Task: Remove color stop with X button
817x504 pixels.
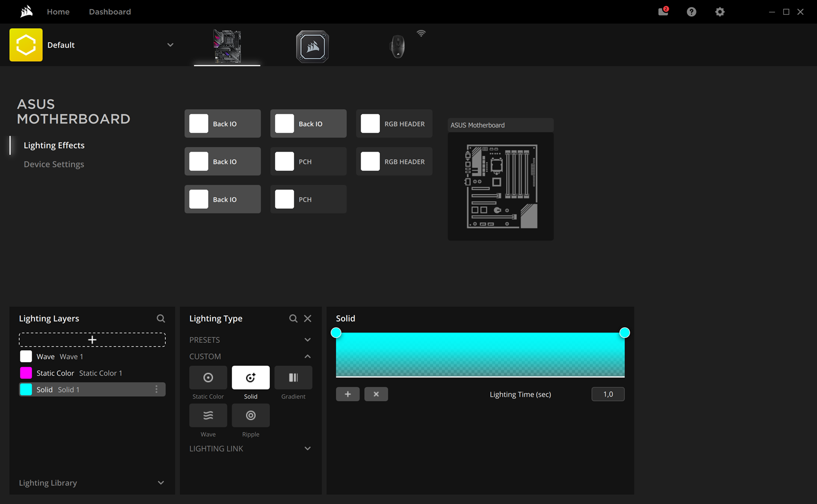Action: pos(376,394)
